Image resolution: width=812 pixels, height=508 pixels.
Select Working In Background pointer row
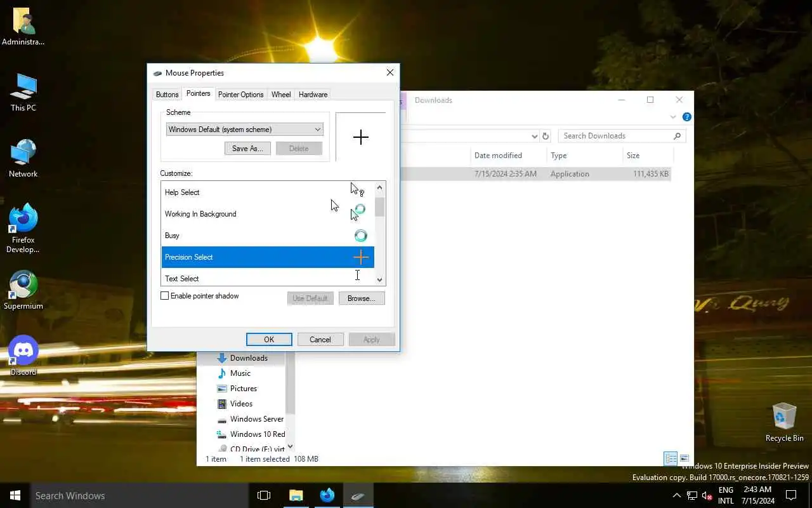(267, 214)
